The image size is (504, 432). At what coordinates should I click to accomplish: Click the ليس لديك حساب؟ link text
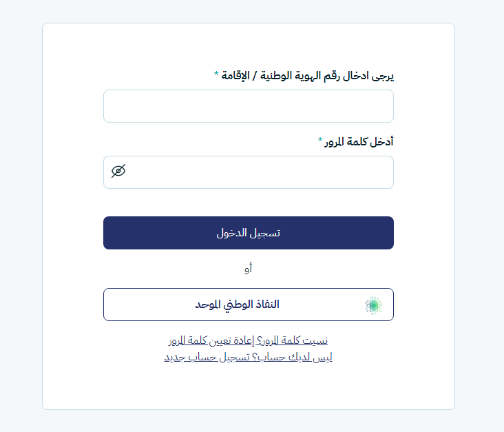click(300, 358)
